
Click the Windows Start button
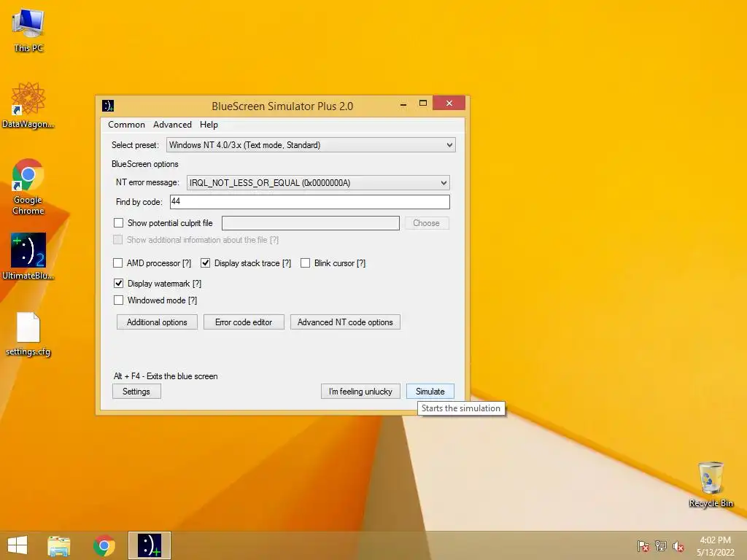(18, 545)
